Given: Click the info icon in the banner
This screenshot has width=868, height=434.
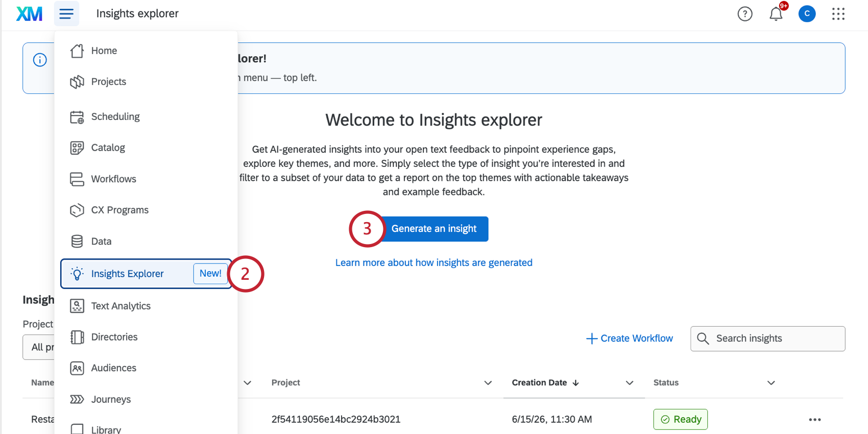Looking at the screenshot, I should pyautogui.click(x=40, y=60).
